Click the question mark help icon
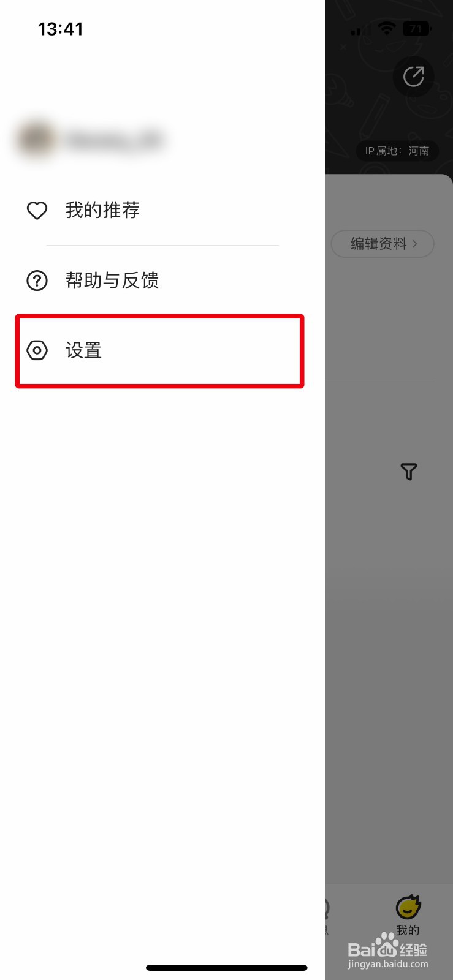This screenshot has height=980, width=453. (x=37, y=281)
